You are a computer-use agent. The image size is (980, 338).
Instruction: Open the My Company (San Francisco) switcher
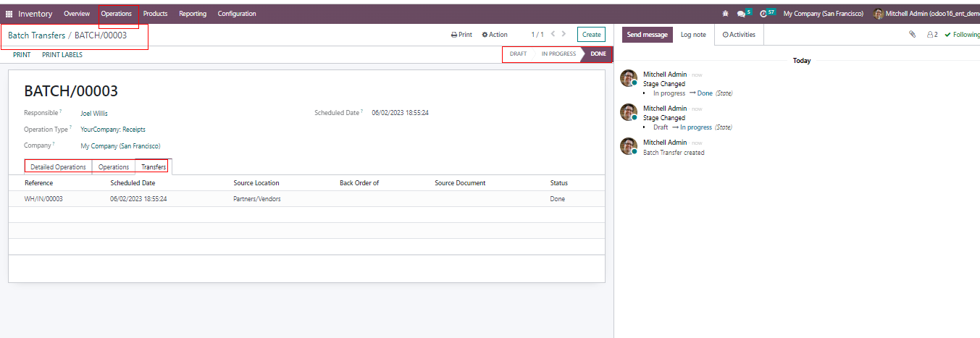click(x=823, y=14)
